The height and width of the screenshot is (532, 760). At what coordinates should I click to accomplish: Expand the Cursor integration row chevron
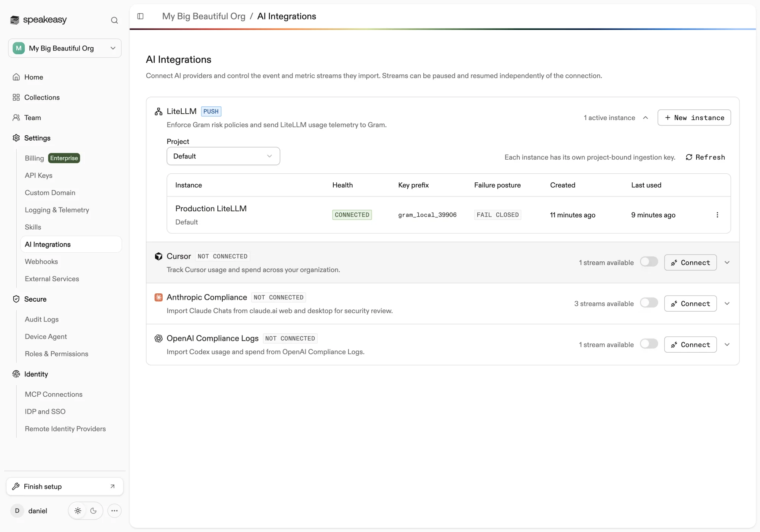pos(727,263)
